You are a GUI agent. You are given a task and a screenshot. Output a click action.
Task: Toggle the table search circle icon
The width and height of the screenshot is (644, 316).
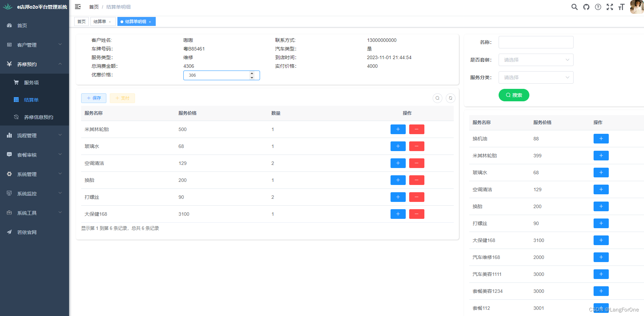[x=438, y=98]
